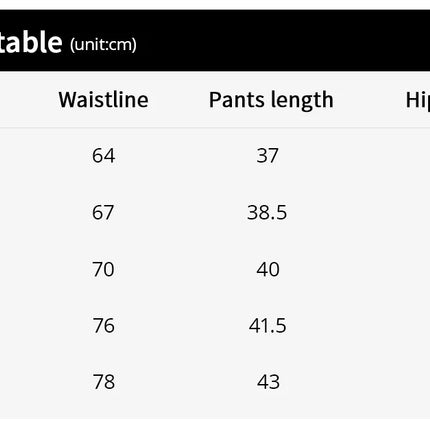The height and width of the screenshot is (430, 430).
Task: Select the waistline value 70
Action: click(x=103, y=269)
